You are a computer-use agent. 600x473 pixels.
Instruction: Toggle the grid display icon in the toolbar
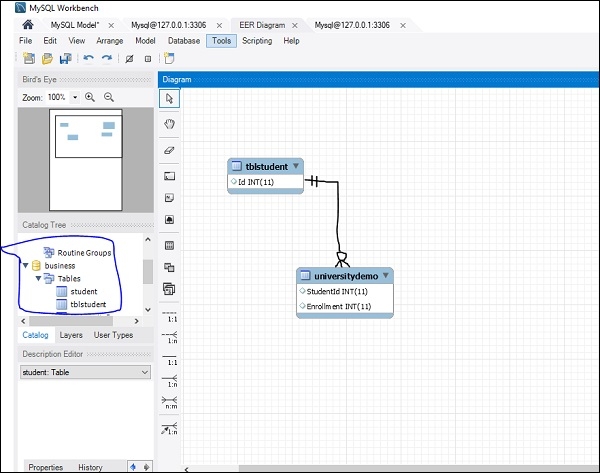click(x=129, y=59)
